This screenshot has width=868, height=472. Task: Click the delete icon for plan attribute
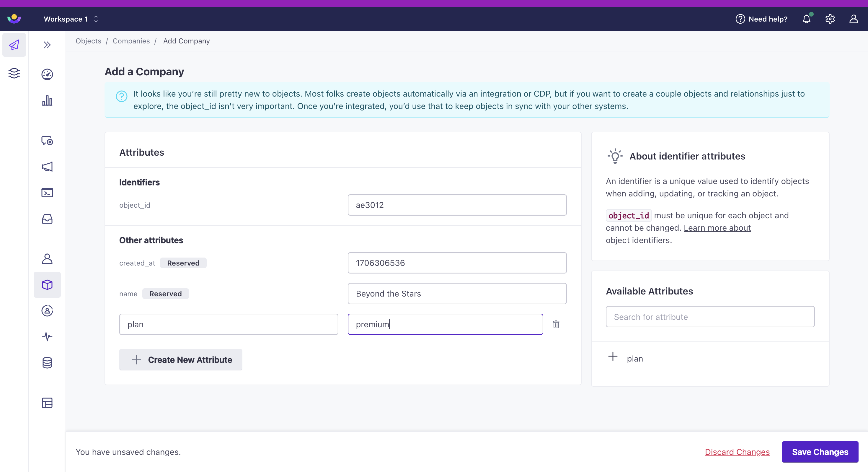(556, 324)
